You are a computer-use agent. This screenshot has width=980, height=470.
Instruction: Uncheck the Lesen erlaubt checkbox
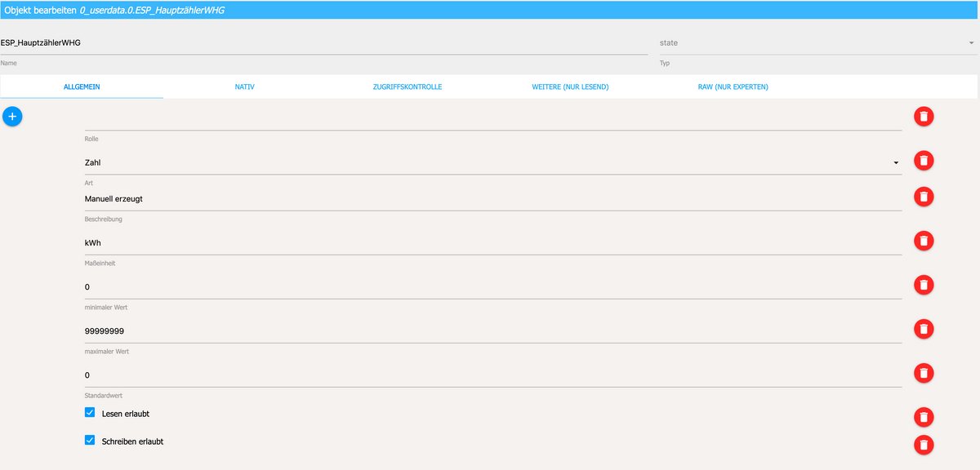[90, 413]
